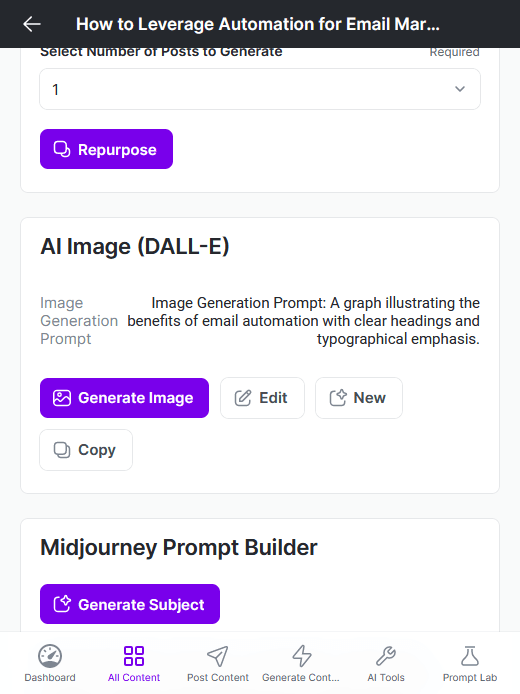Switch to the Prompt Lab tab label
This screenshot has height=694, width=520.
tap(470, 678)
